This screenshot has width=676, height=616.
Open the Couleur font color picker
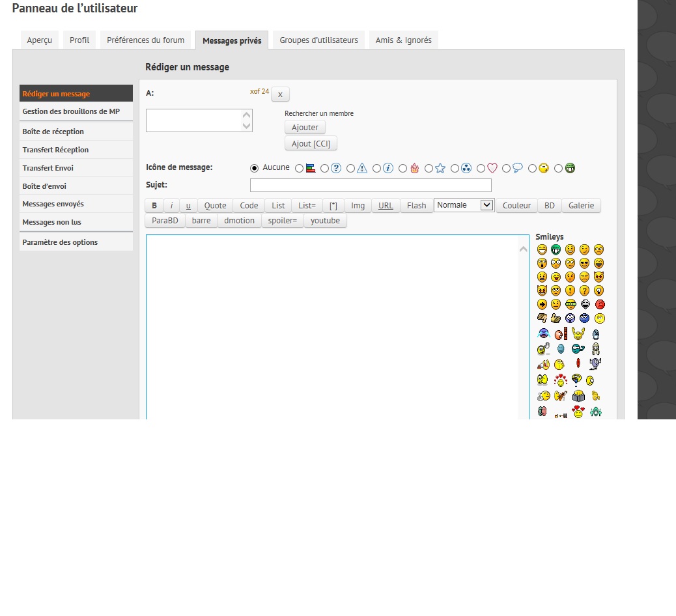(x=516, y=206)
